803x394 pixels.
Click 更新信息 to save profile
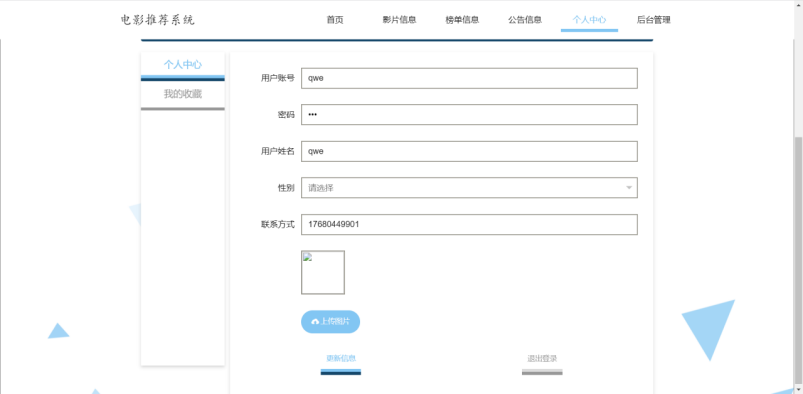(x=341, y=363)
